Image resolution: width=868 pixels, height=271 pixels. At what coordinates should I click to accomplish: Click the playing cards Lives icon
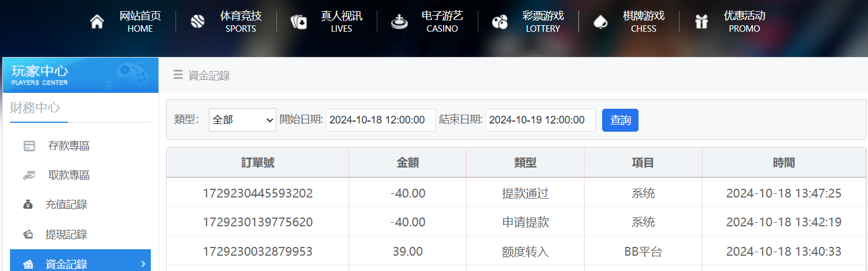click(298, 22)
